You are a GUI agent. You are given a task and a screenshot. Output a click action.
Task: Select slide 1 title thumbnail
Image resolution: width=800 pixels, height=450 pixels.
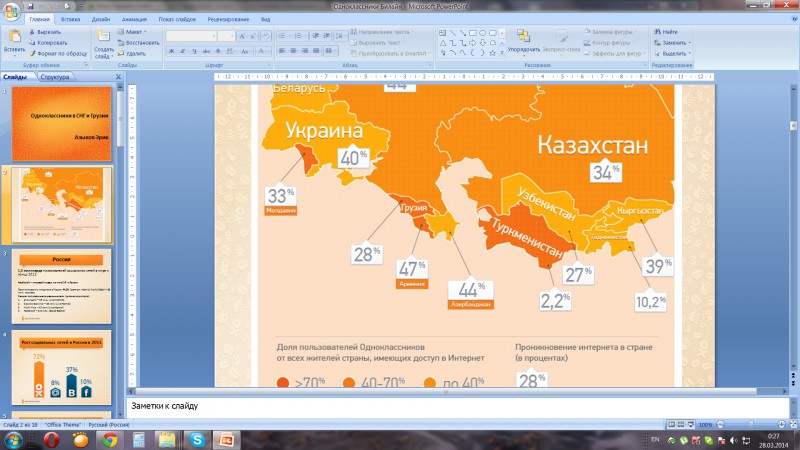62,124
